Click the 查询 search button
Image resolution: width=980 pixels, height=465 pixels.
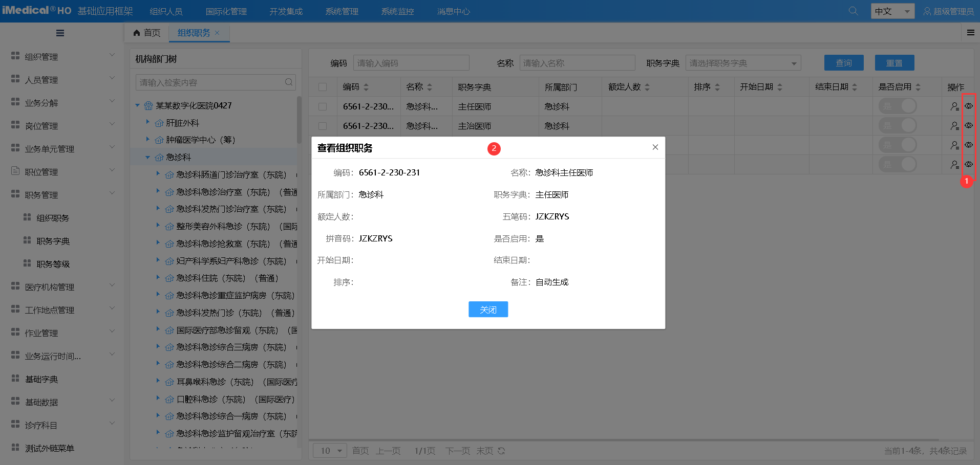843,63
